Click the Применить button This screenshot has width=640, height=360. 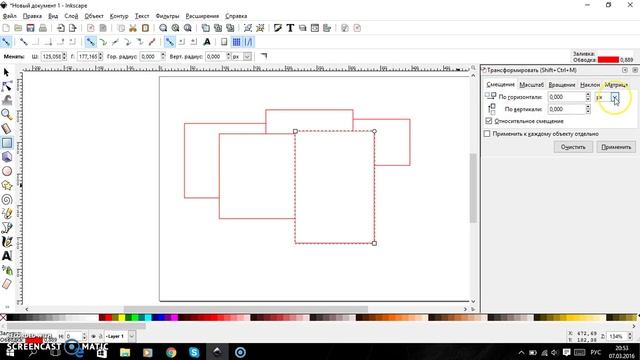coord(616,147)
